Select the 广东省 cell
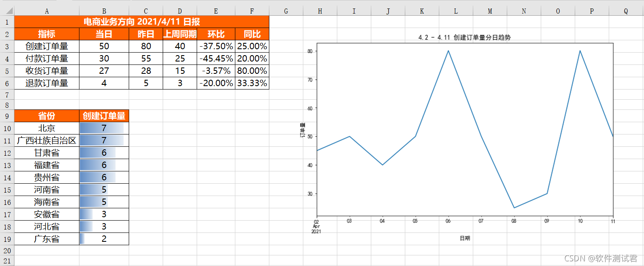The height and width of the screenshot is (266, 644). (47, 239)
